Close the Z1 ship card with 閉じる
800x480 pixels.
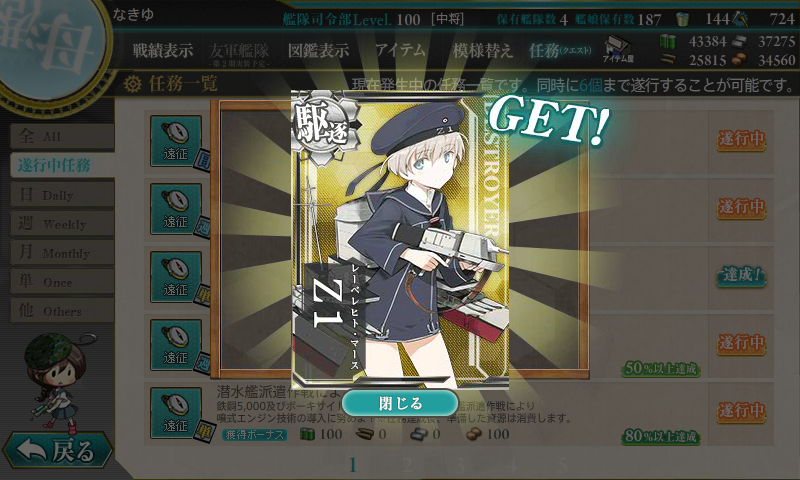pyautogui.click(x=400, y=403)
